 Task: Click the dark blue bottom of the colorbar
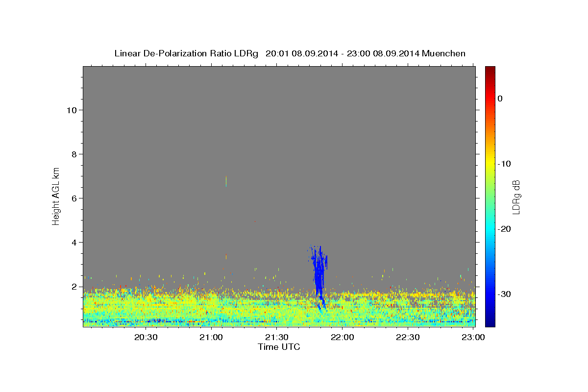pyautogui.click(x=490, y=322)
